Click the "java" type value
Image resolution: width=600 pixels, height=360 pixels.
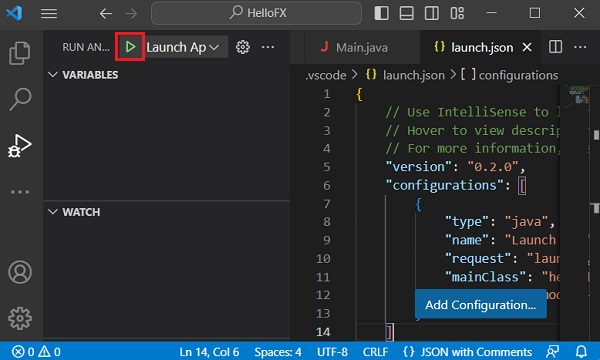click(x=526, y=222)
